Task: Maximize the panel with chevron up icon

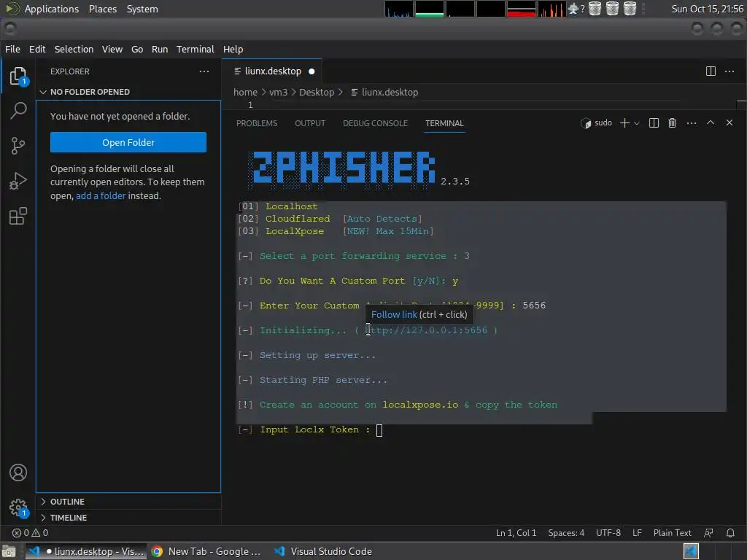Action: tap(711, 122)
